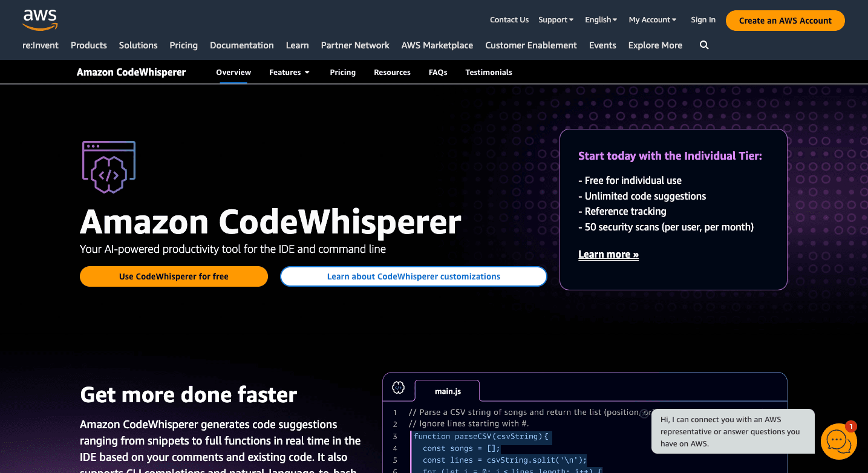Click the code editor brain icon beside main.js
This screenshot has width=868, height=473.
pos(398,388)
